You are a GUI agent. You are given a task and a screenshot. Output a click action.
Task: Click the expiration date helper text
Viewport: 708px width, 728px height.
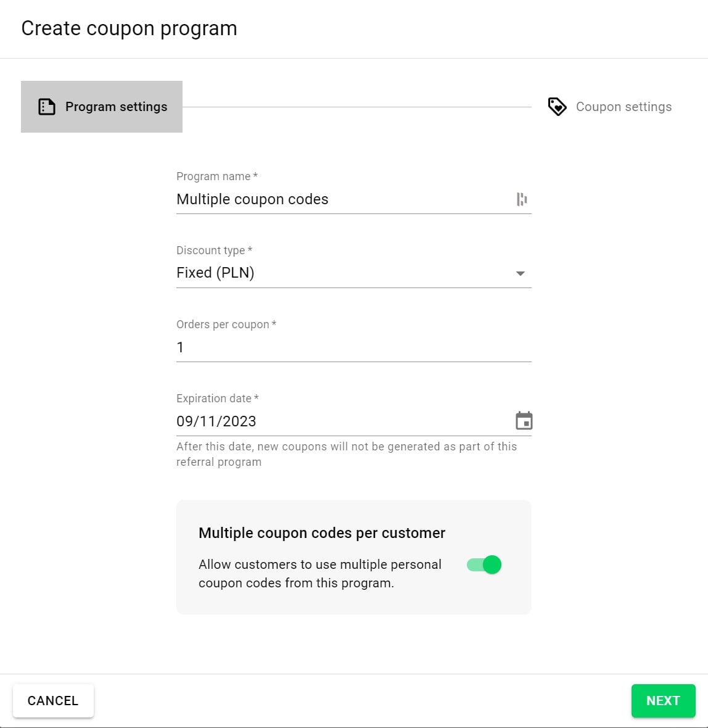click(346, 454)
